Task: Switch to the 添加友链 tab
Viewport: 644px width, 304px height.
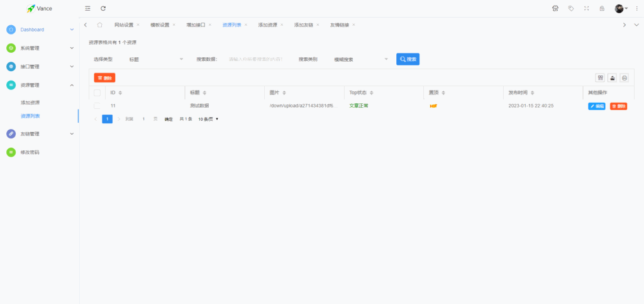Action: (x=304, y=25)
